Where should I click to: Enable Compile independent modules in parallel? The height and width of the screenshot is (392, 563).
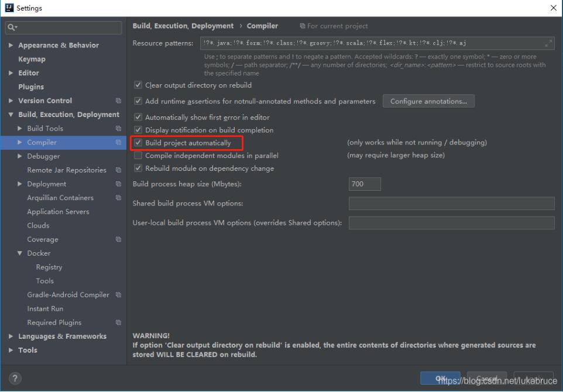(138, 156)
